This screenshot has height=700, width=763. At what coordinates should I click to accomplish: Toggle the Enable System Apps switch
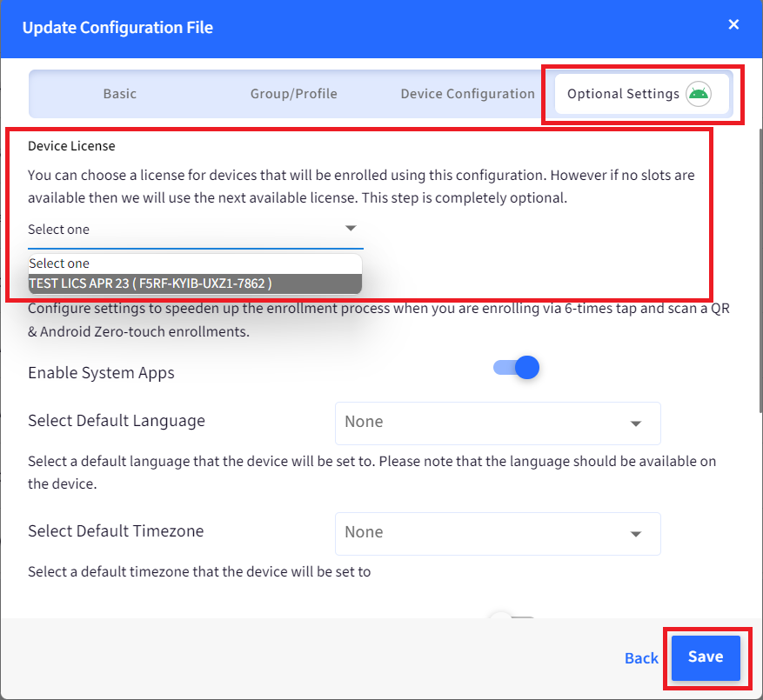pyautogui.click(x=516, y=368)
